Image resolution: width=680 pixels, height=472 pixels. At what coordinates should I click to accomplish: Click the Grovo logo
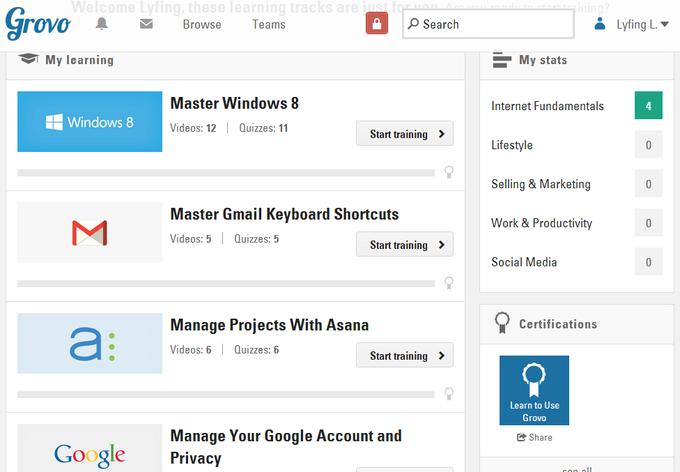(38, 23)
